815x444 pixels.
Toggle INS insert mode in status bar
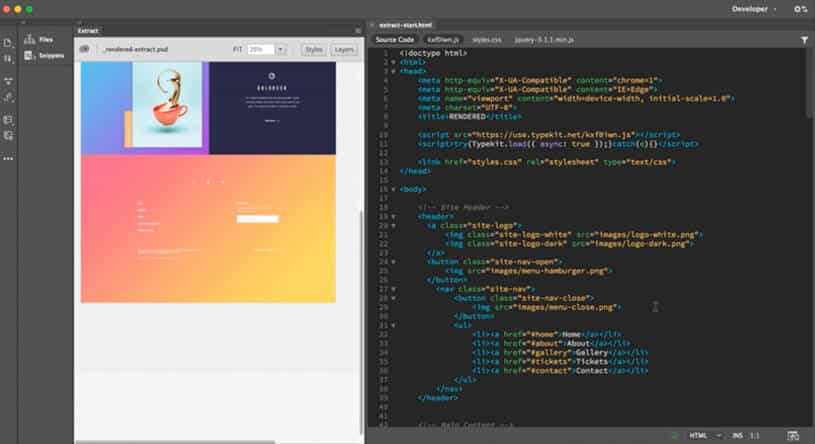click(x=736, y=435)
